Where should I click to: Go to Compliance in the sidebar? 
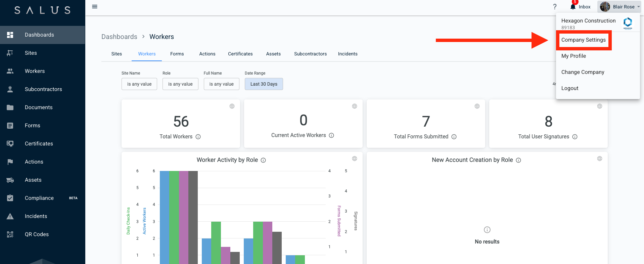tap(39, 198)
